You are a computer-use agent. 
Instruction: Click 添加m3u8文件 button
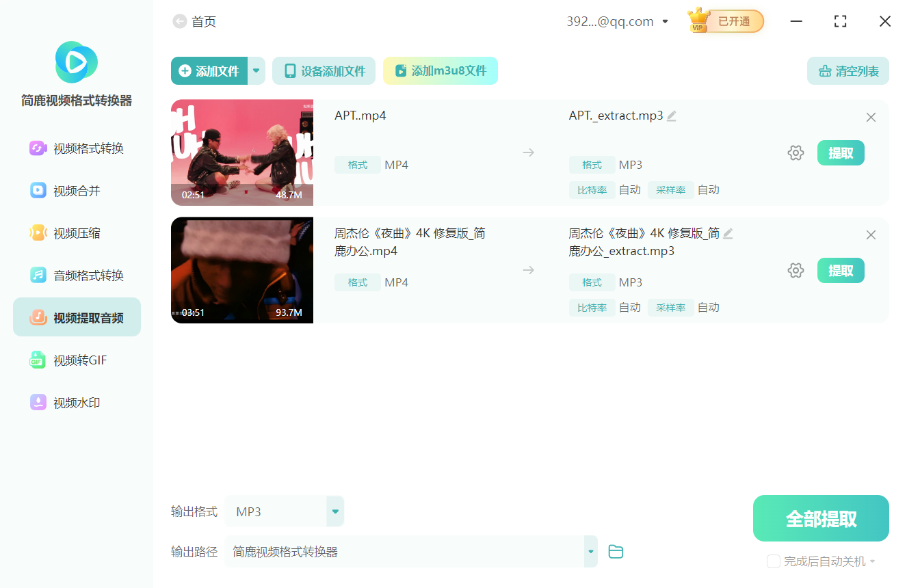[440, 70]
